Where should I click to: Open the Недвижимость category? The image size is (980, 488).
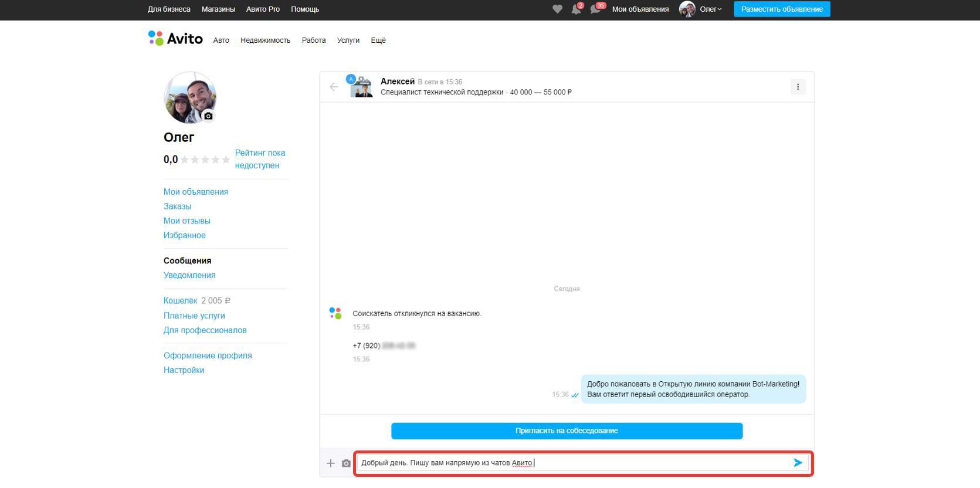(265, 40)
